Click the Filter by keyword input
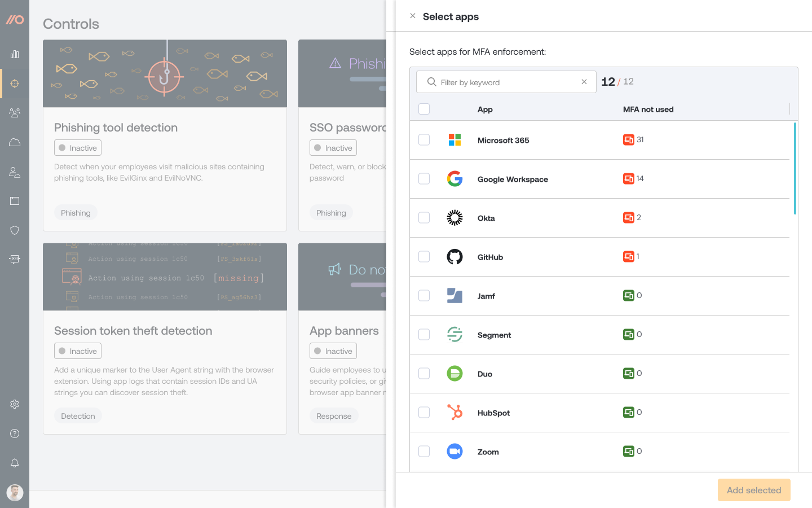The width and height of the screenshot is (812, 508). click(x=506, y=82)
